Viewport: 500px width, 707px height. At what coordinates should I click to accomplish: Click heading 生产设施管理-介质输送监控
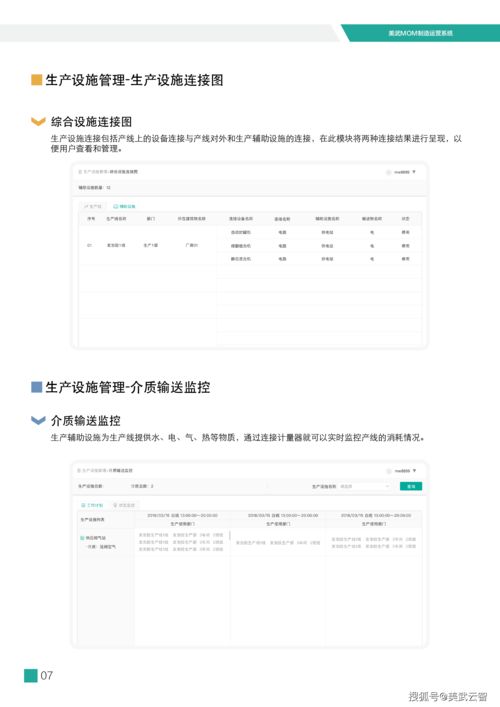click(x=128, y=387)
